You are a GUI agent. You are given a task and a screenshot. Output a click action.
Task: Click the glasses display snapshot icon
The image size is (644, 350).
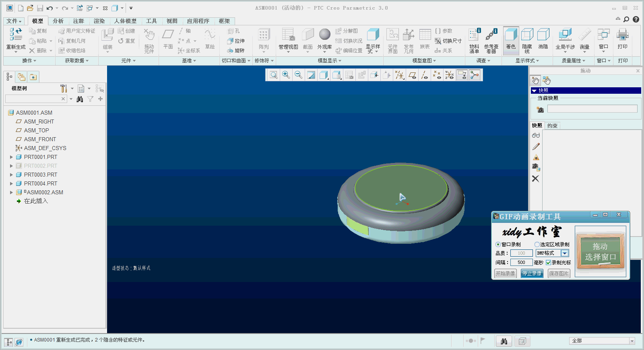(536, 136)
